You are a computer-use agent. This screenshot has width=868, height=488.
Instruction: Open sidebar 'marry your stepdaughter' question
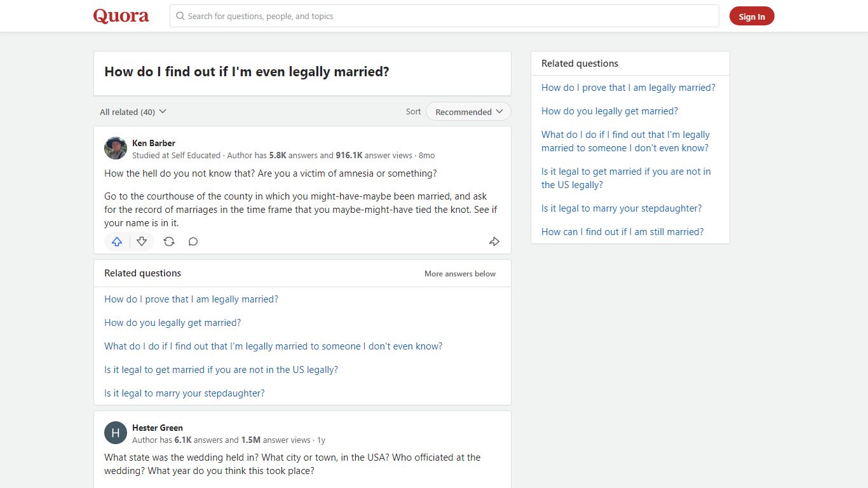621,208
